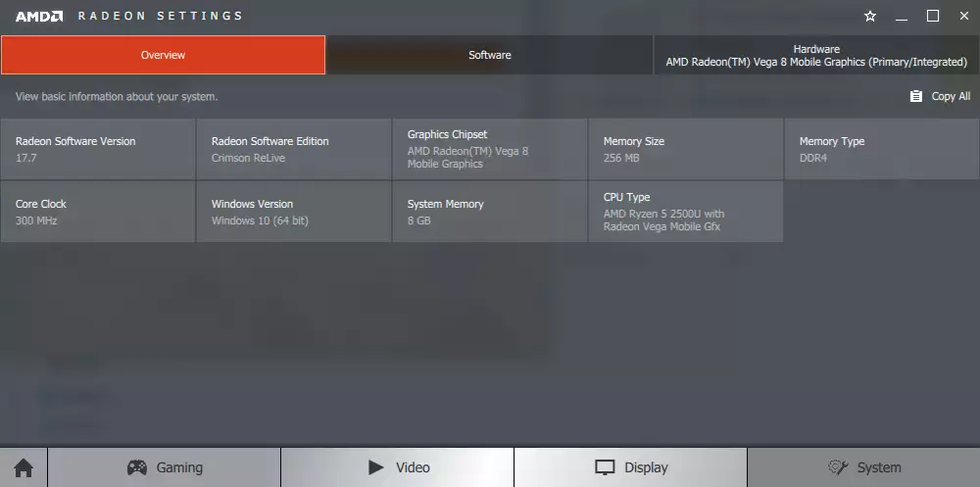
Task: Click the 17.7 version value
Action: point(26,158)
